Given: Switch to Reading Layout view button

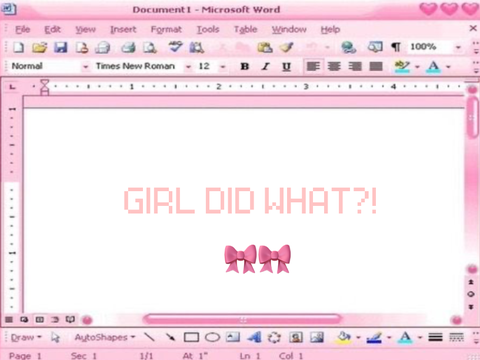Looking at the screenshot, I should point(70,320).
